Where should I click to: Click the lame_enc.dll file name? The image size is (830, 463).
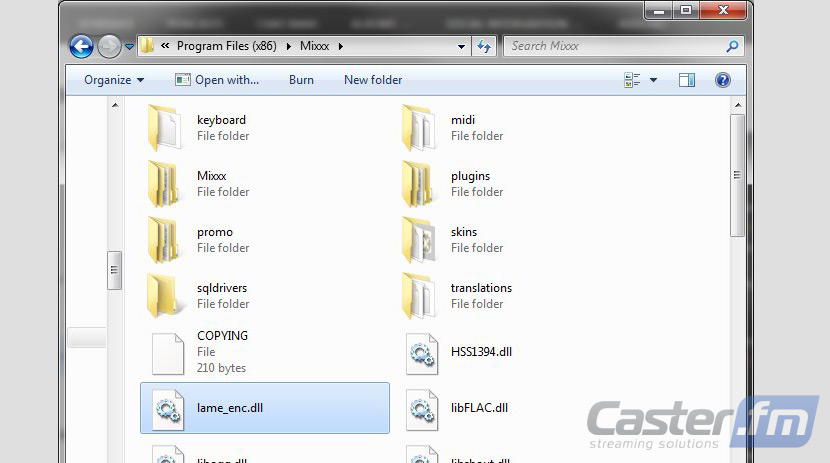pyautogui.click(x=230, y=408)
